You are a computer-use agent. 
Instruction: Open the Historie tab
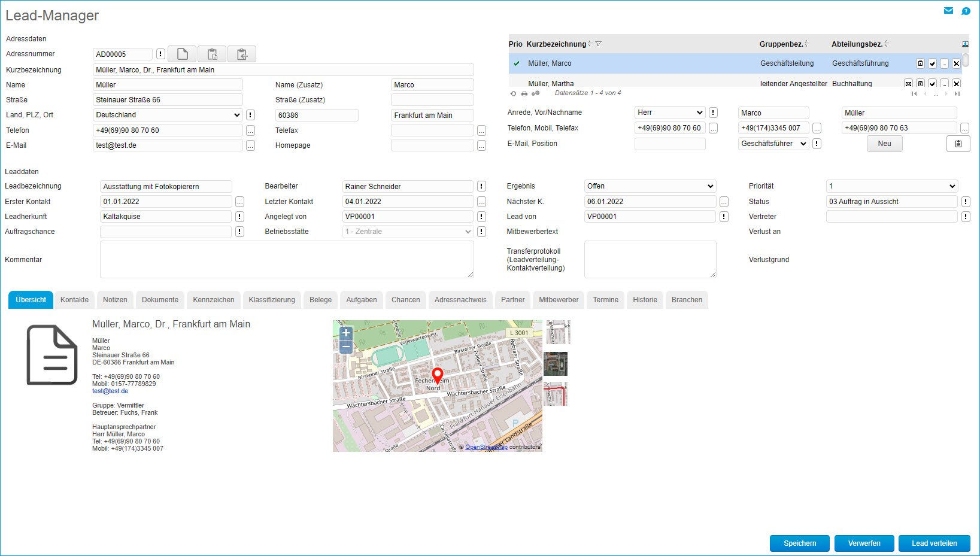(x=645, y=300)
